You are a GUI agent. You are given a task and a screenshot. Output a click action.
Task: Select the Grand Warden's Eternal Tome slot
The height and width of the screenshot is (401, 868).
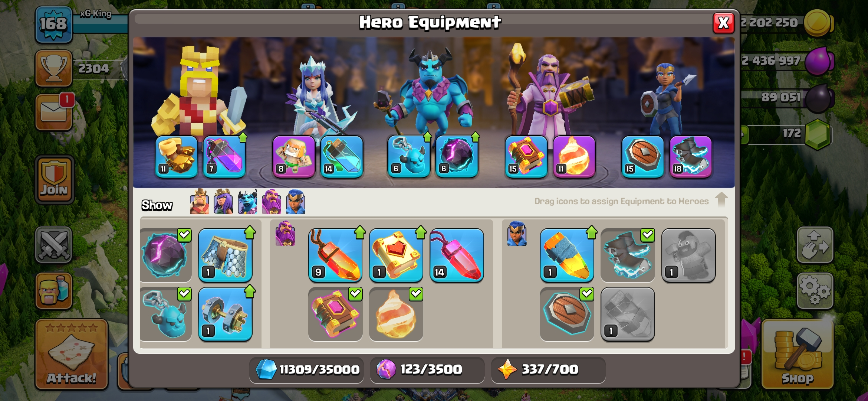click(x=526, y=156)
